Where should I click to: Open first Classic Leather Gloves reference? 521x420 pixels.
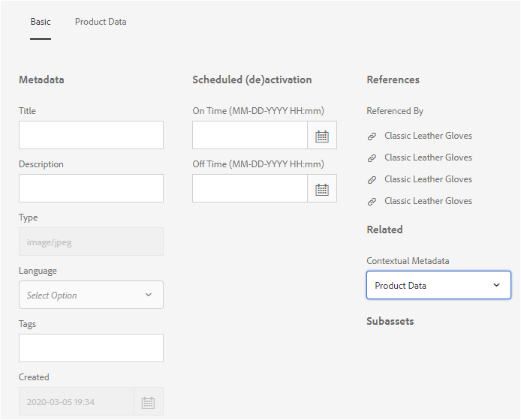click(428, 136)
